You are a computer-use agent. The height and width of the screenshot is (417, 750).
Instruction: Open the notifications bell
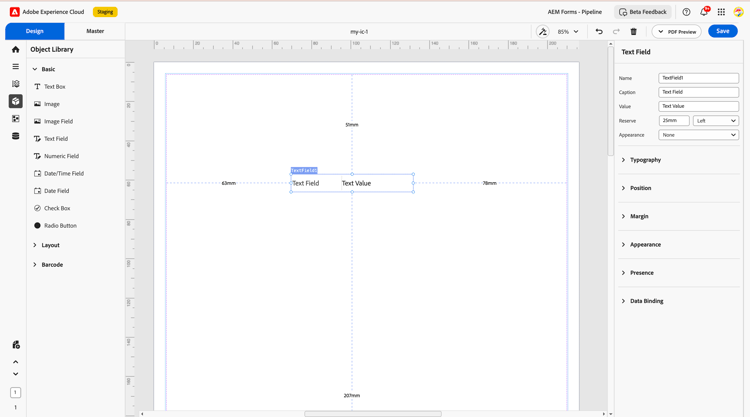(704, 12)
